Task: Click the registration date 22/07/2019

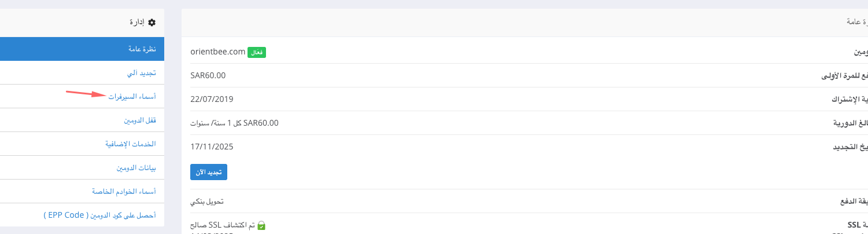Action: click(212, 99)
